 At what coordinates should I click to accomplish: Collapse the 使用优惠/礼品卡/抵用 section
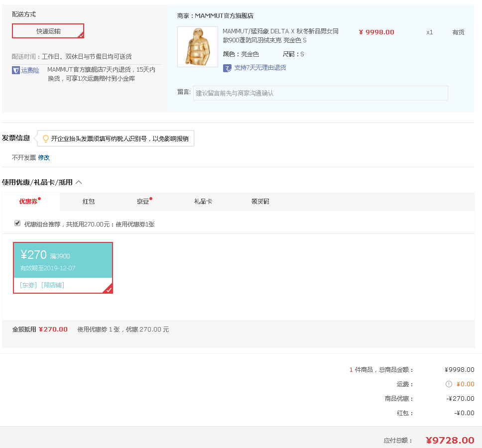click(x=79, y=182)
